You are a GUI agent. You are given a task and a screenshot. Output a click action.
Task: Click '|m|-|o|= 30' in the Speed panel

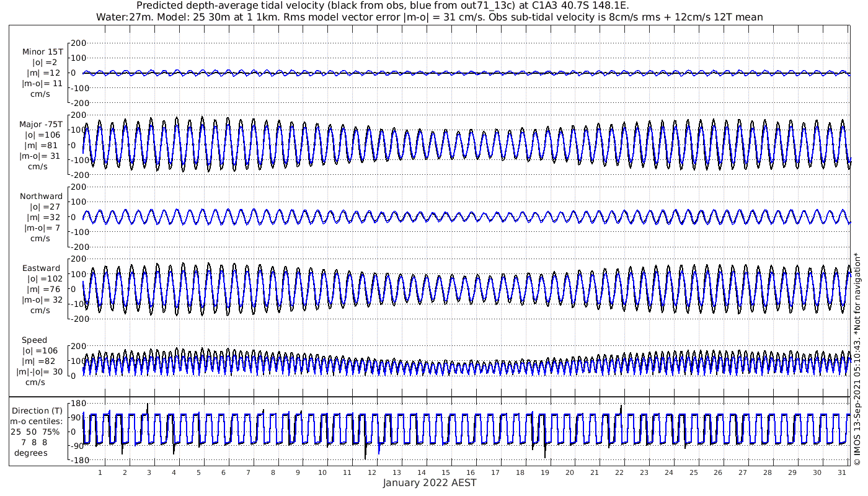coord(40,372)
